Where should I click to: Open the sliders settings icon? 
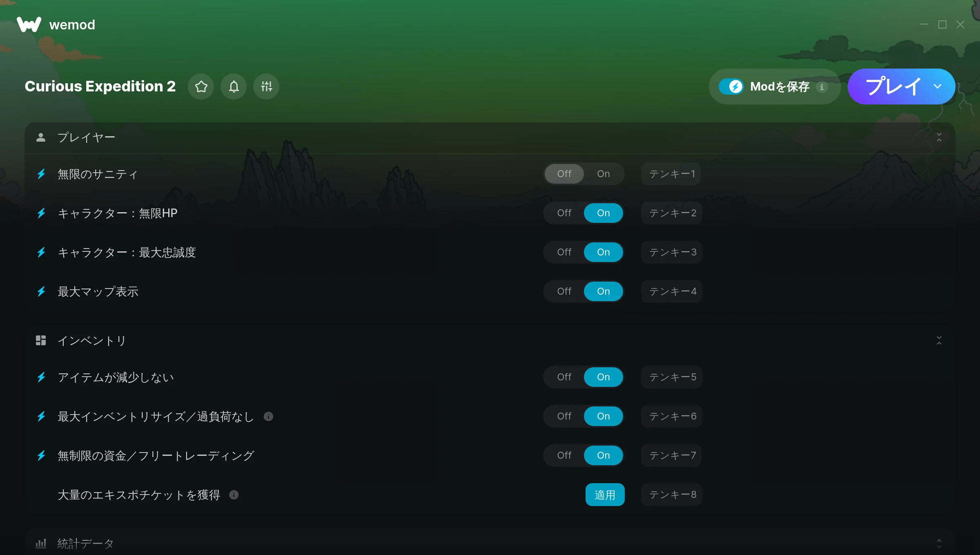click(x=266, y=87)
